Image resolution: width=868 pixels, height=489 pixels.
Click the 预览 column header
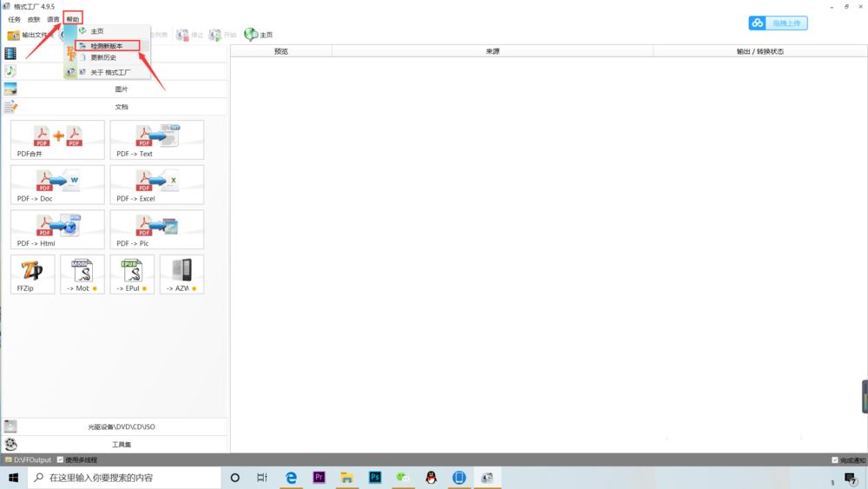[281, 51]
